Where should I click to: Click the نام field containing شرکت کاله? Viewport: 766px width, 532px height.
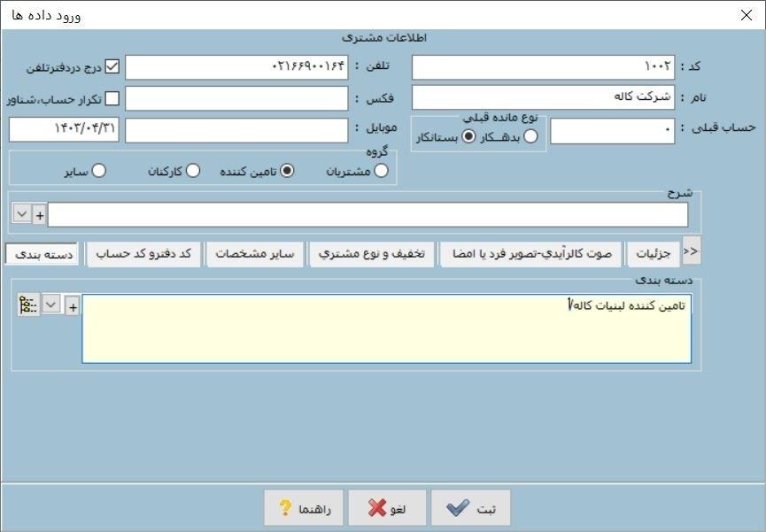(x=543, y=97)
